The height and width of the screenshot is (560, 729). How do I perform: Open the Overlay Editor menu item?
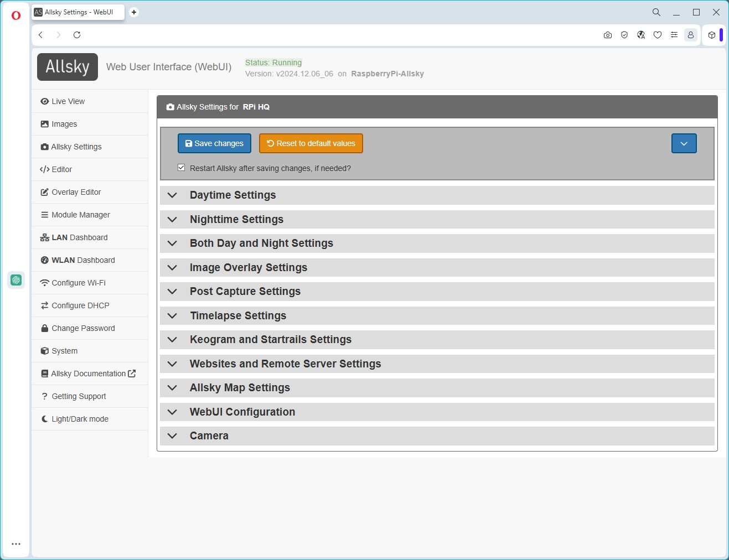point(90,192)
